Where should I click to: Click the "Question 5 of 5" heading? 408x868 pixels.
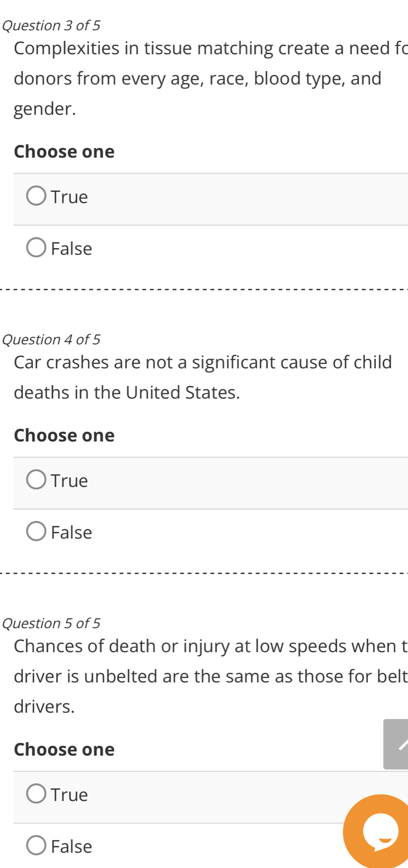pyautogui.click(x=51, y=623)
